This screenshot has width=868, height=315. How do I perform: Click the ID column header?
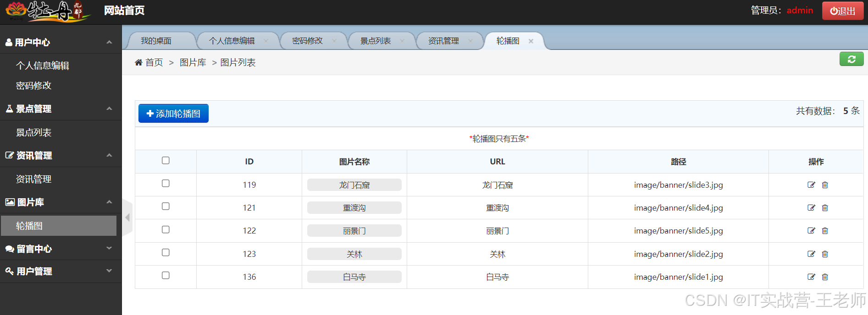point(249,162)
